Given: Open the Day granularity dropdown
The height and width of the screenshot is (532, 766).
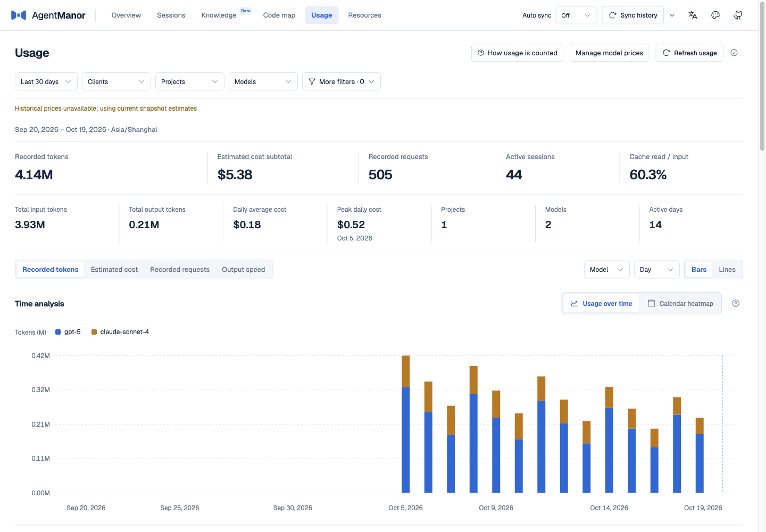Looking at the screenshot, I should pyautogui.click(x=657, y=270).
